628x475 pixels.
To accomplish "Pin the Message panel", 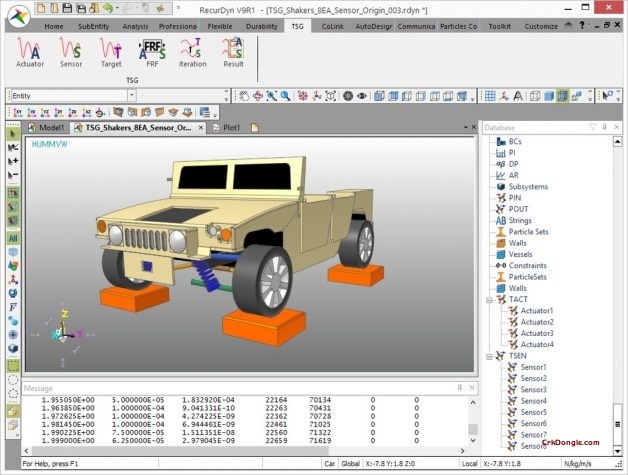I will click(x=460, y=387).
